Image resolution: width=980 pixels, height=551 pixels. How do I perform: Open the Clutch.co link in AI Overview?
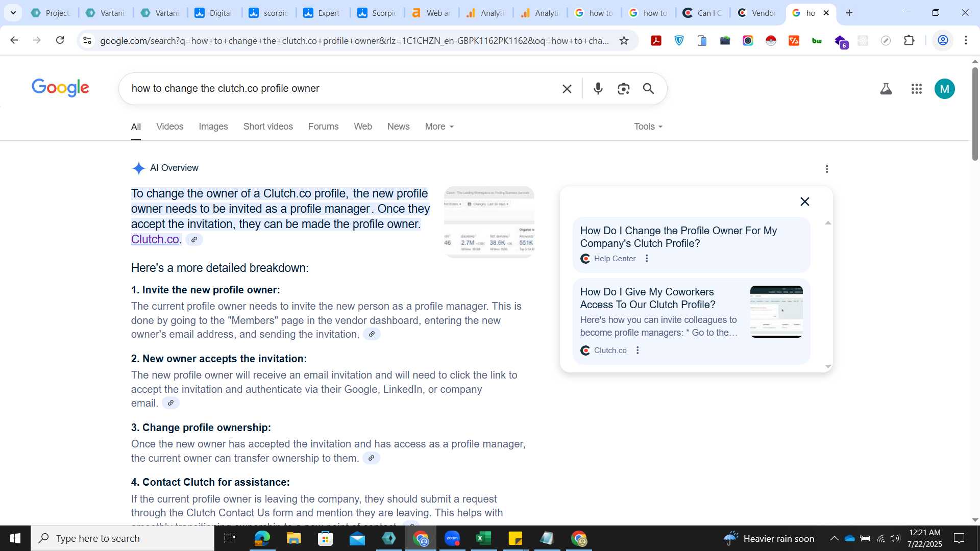click(155, 239)
